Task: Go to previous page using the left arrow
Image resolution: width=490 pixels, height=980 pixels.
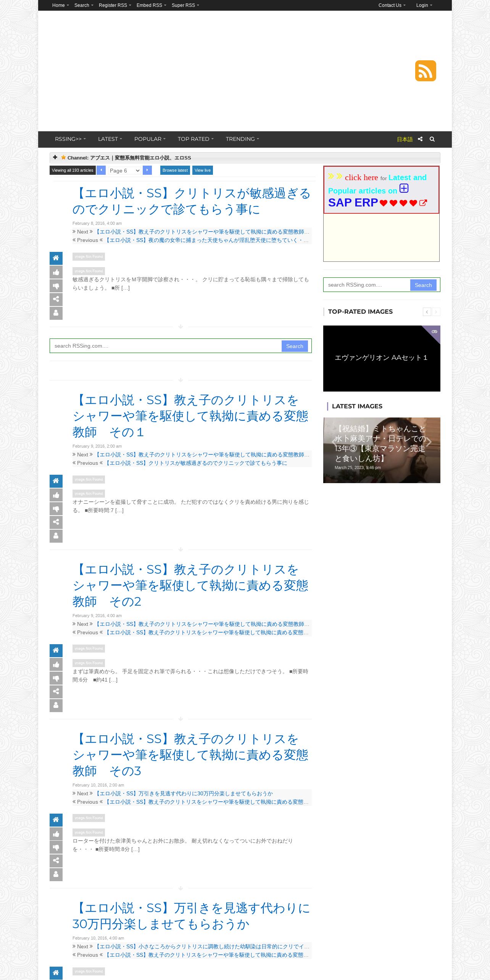Action: pos(101,170)
